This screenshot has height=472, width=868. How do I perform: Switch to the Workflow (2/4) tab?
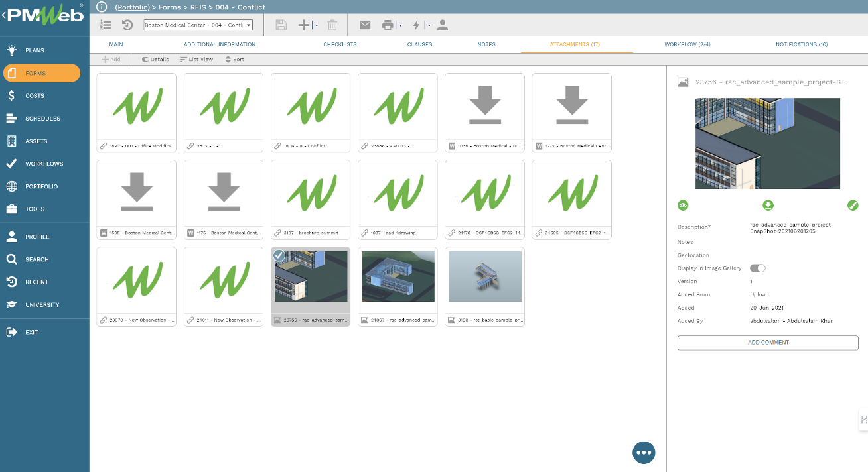pos(687,44)
